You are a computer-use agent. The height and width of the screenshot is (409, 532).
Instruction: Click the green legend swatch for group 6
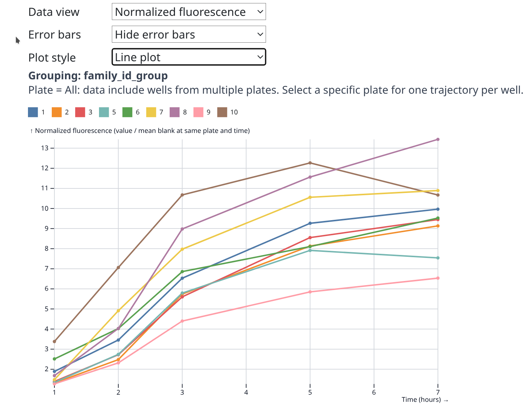pos(127,112)
